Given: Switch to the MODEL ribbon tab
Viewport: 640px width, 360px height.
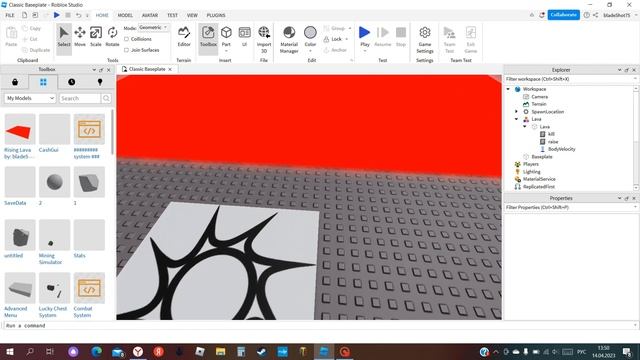Looking at the screenshot, I should point(125,15).
